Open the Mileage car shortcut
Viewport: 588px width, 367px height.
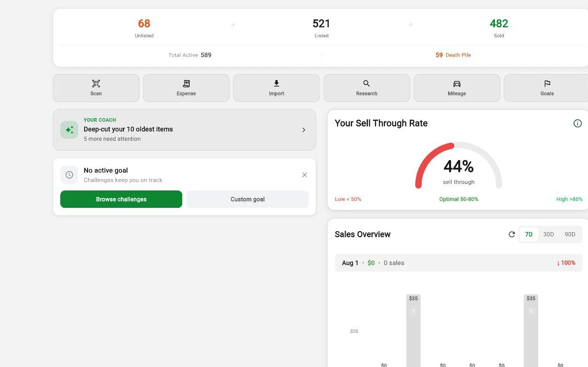(457, 88)
